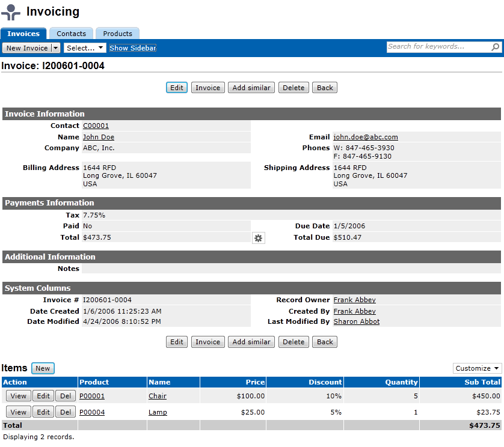Open the New Invoice dropdown arrow
The image size is (504, 447).
(55, 48)
